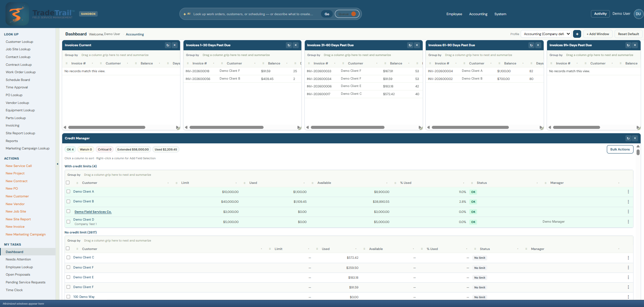
Task: Collapse the left sidebar with arrow handle
Action: [x=57, y=164]
